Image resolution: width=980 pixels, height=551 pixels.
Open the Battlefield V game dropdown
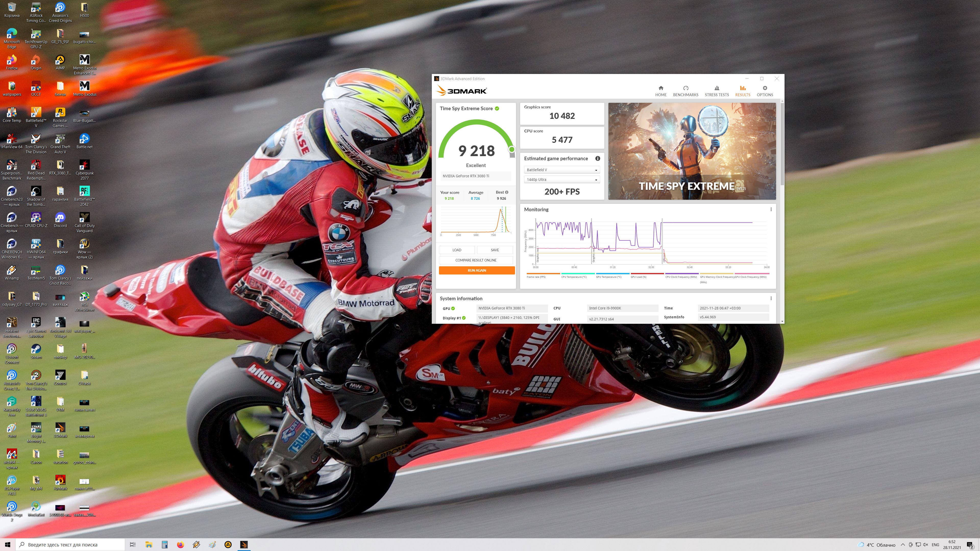(561, 170)
